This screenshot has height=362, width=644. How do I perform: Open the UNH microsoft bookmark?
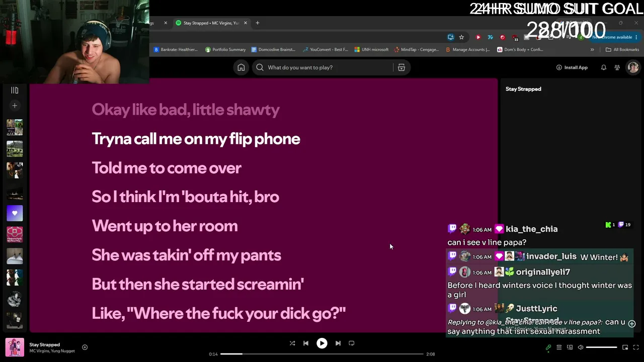[x=371, y=49]
